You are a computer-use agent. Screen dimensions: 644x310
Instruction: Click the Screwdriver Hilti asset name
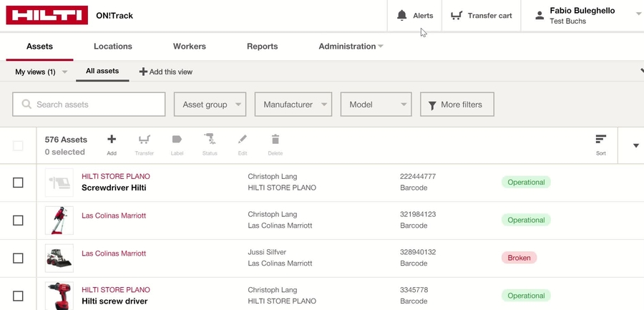[x=114, y=188]
